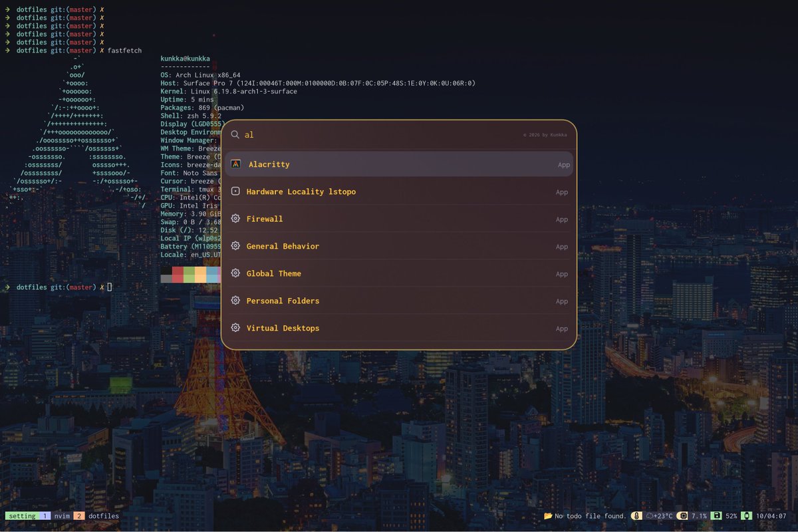Click the '7.1%' CPU usage value
The width and height of the screenshot is (798, 532).
pyautogui.click(x=699, y=516)
